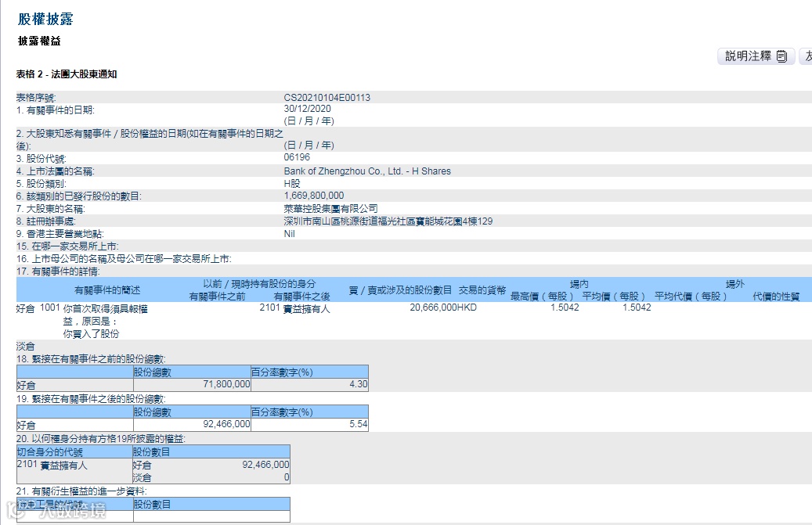Select the capacity code 2101 in event details

coord(269,307)
